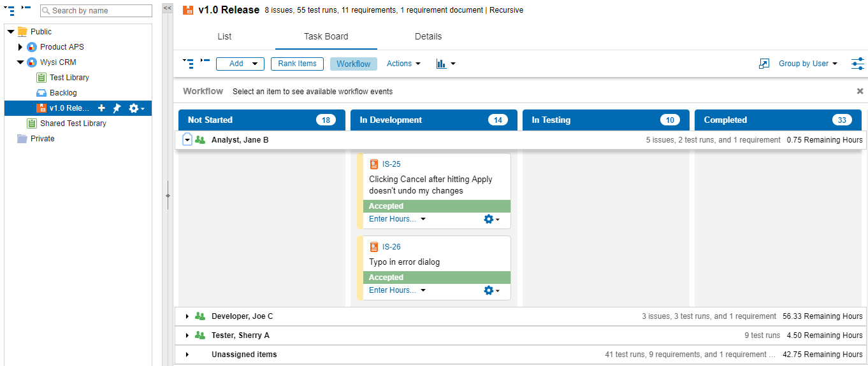Click the Rank Items button
868x366 pixels.
coord(297,64)
